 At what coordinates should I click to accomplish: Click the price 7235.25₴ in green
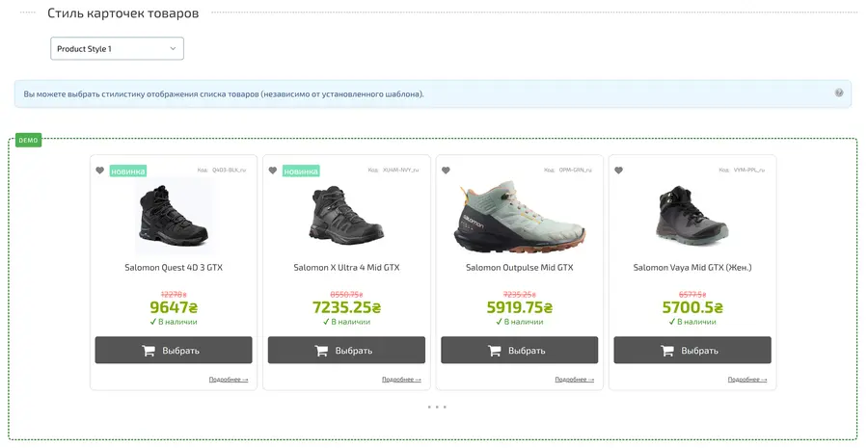click(x=346, y=307)
